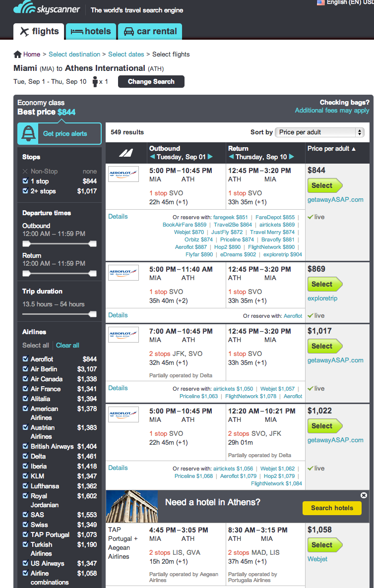Click the Change Search button
Image resolution: width=374 pixels, height=588 pixels.
[151, 81]
